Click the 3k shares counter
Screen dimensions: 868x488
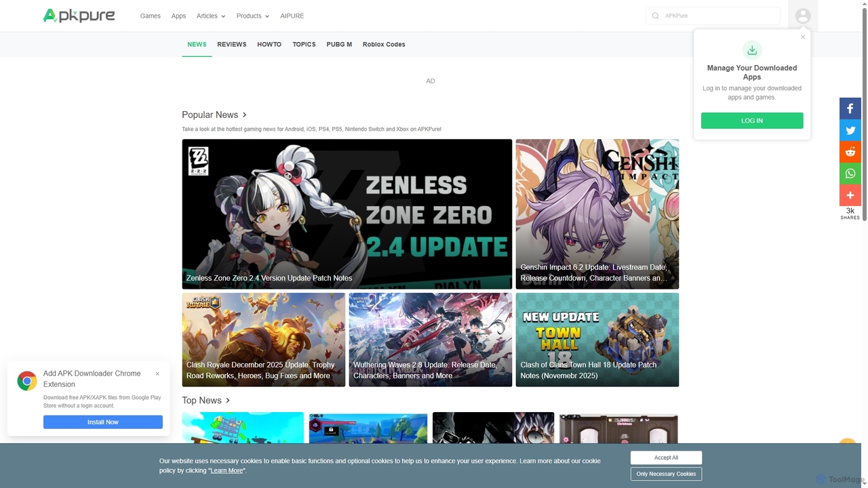(x=850, y=213)
